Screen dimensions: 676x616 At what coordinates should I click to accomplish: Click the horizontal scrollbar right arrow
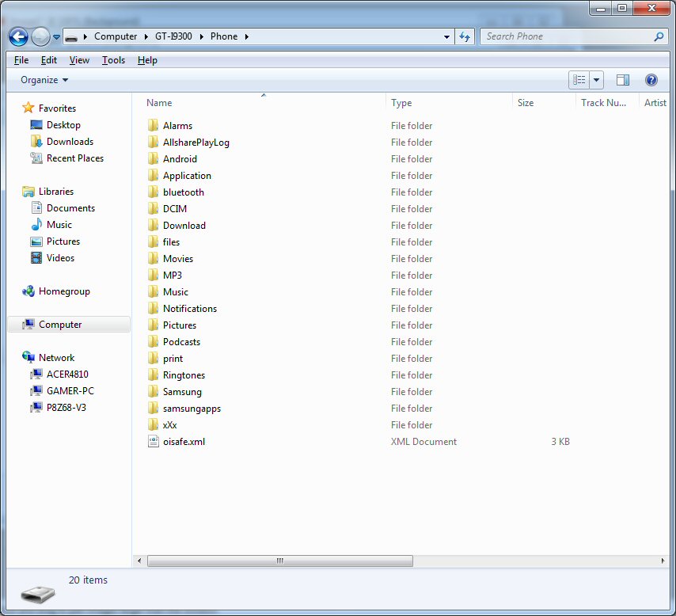(663, 561)
